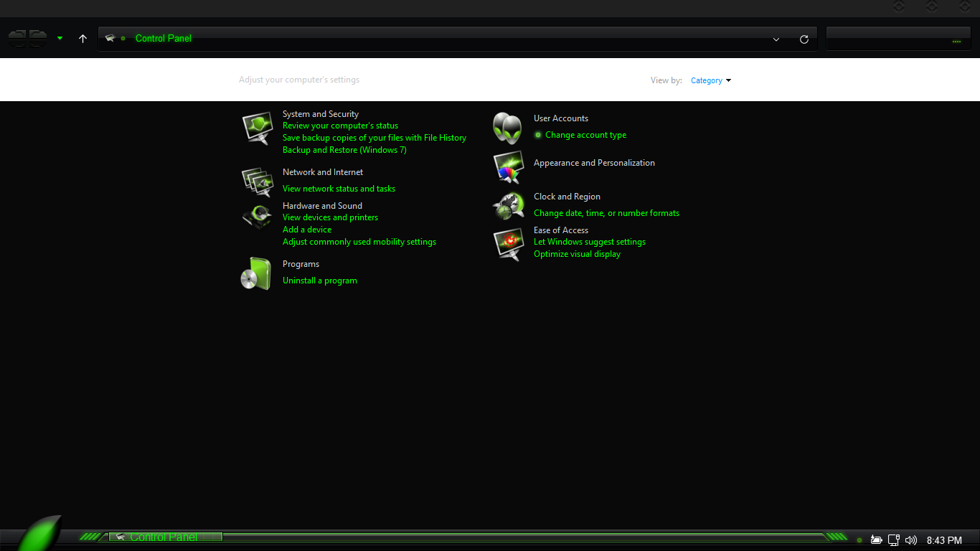Click the Search Control Panel box
Viewport: 980px width, 551px height.
coord(897,39)
